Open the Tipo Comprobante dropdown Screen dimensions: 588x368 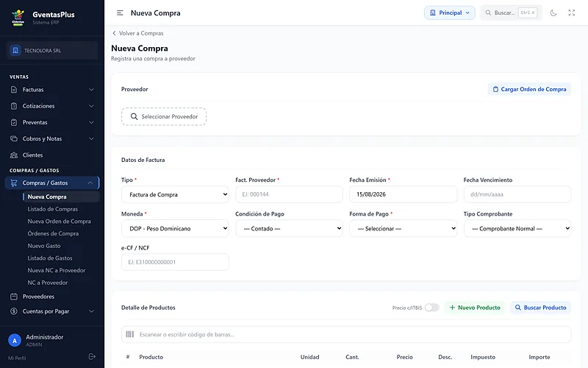coord(517,228)
